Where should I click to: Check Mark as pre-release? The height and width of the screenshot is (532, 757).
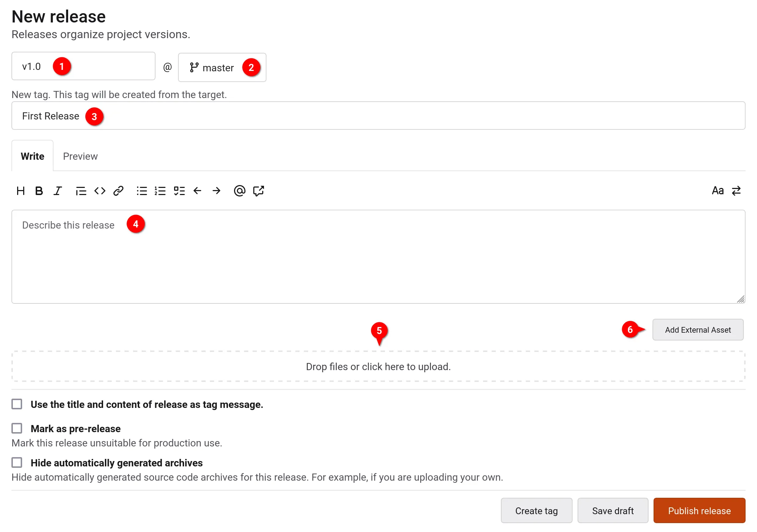click(x=17, y=428)
